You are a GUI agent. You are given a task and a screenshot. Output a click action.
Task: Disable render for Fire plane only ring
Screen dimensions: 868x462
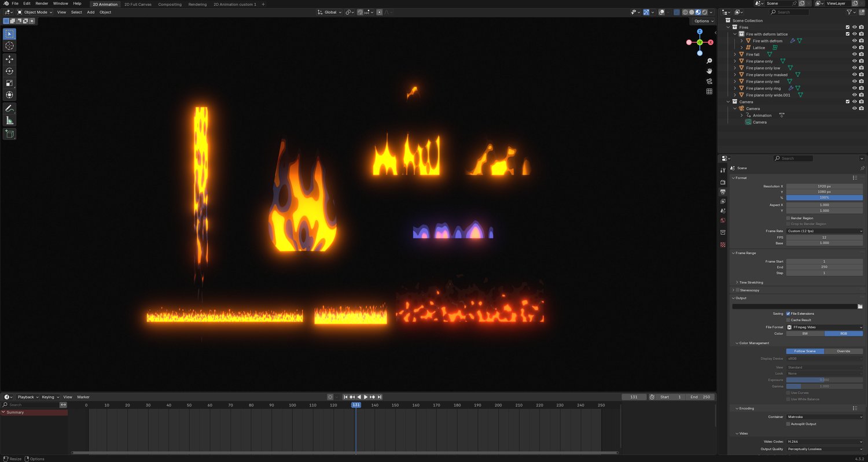pyautogui.click(x=862, y=88)
